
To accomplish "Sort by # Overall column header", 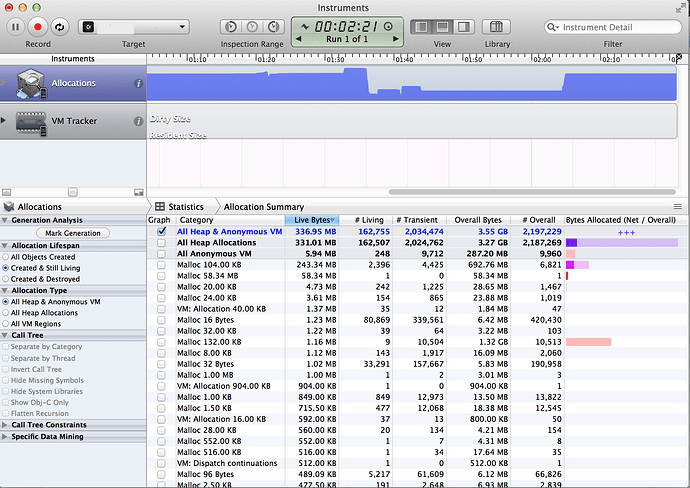I will click(x=537, y=220).
